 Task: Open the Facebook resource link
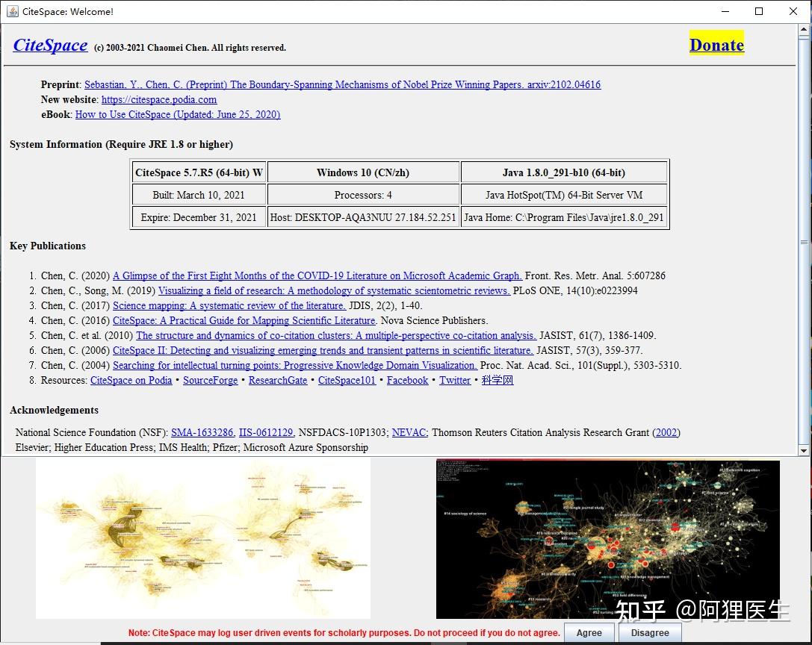408,381
